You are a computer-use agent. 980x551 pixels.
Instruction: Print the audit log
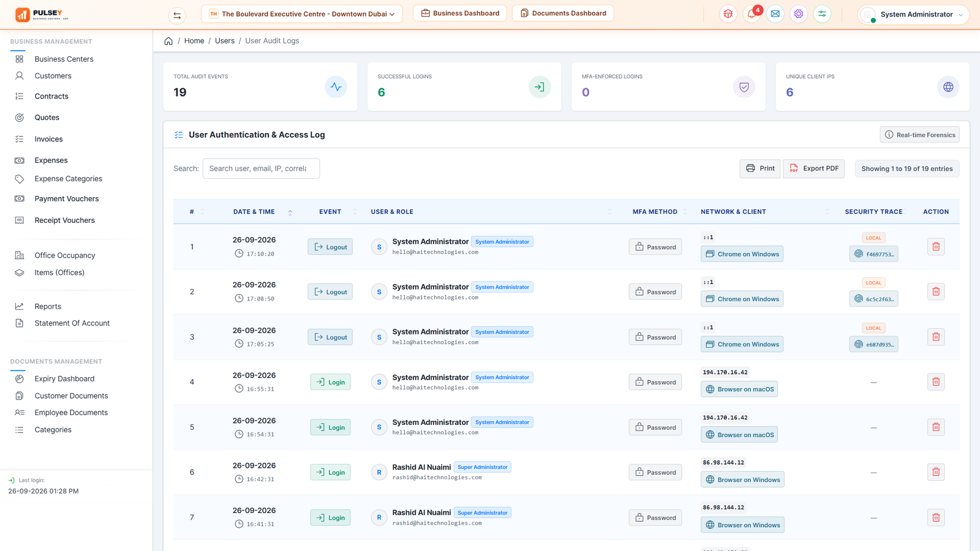point(760,168)
